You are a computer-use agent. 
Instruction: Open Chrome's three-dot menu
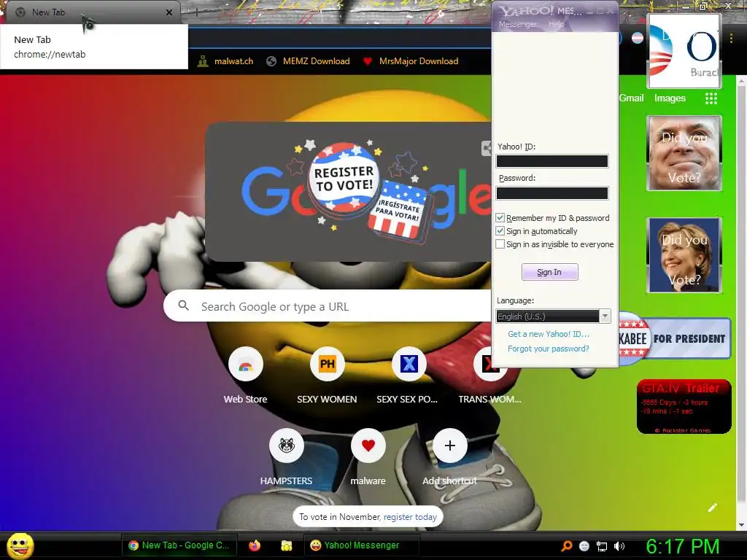click(x=731, y=38)
